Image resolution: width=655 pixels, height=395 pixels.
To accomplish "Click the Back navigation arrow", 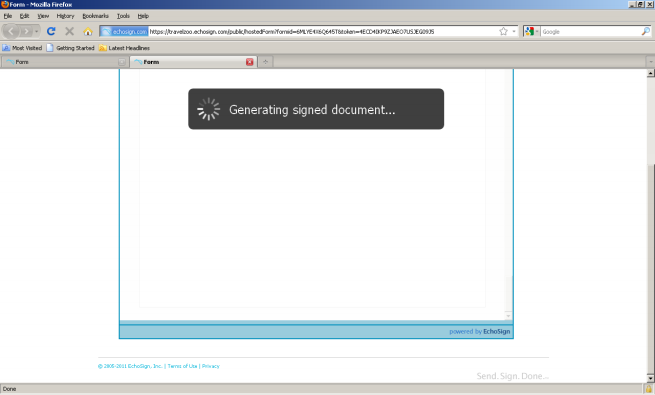I will pyautogui.click(x=11, y=31).
